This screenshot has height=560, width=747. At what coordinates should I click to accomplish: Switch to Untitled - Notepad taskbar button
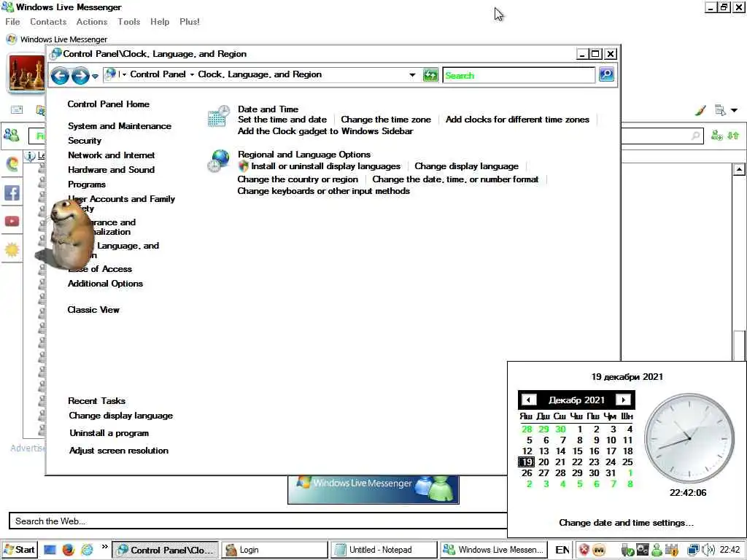[384, 550]
